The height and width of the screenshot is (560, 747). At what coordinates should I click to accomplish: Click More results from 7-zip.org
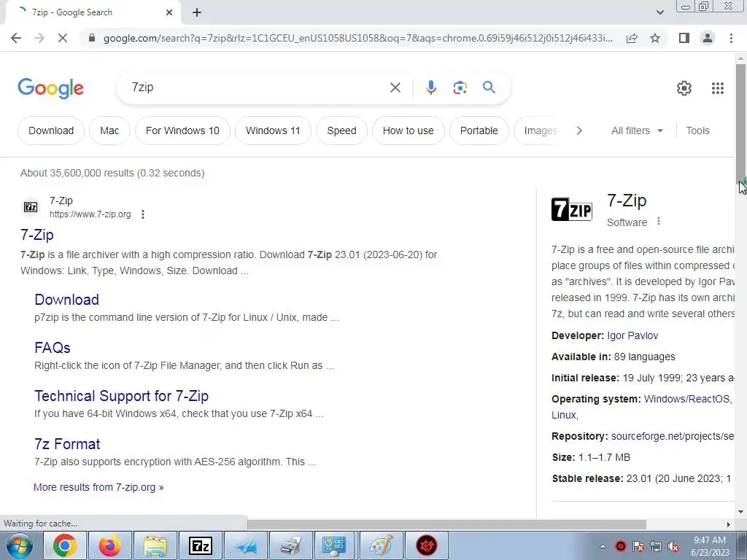(x=98, y=487)
